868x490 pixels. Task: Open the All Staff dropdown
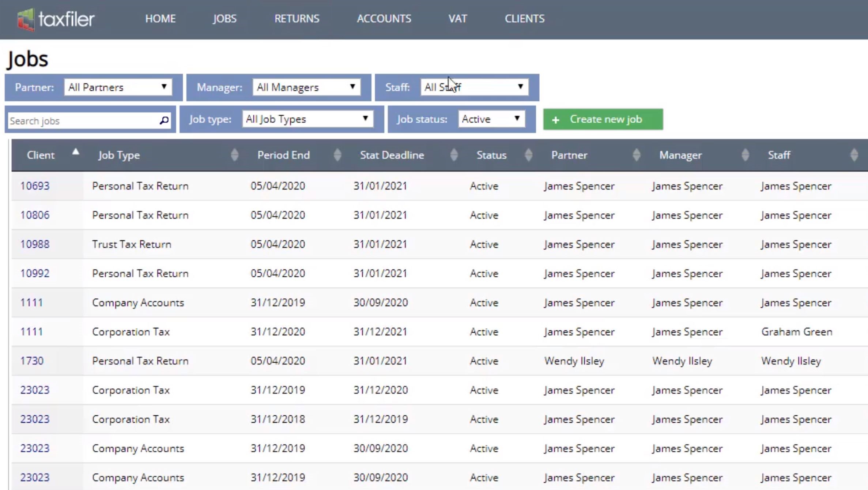(x=474, y=87)
